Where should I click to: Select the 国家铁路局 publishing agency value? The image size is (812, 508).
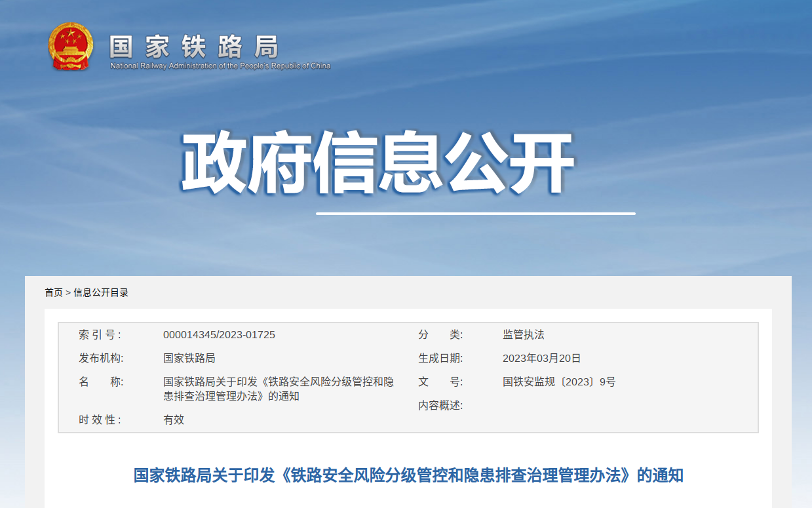coord(189,359)
